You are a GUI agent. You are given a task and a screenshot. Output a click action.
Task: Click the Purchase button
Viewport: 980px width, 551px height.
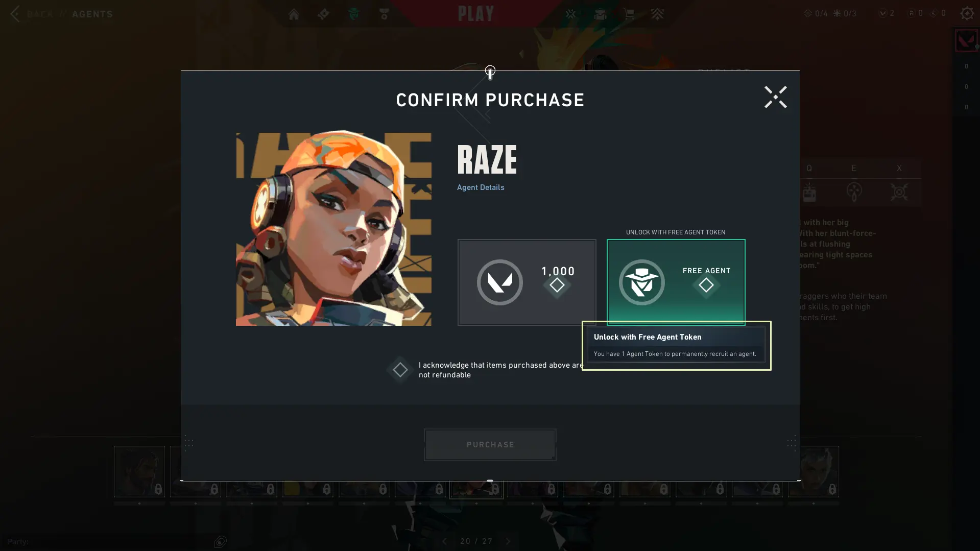(x=490, y=445)
